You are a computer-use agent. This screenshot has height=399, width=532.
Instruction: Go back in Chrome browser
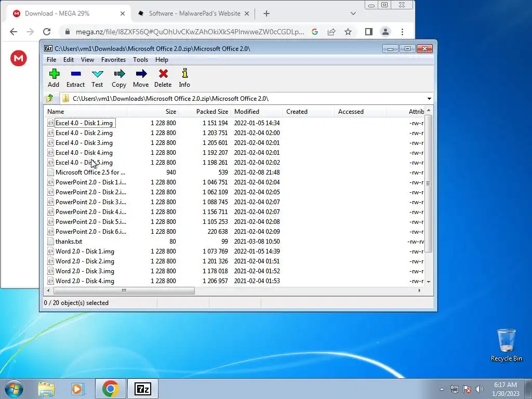[13, 32]
